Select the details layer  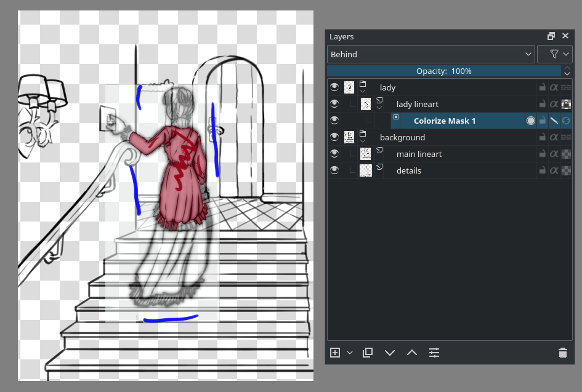pyautogui.click(x=408, y=170)
